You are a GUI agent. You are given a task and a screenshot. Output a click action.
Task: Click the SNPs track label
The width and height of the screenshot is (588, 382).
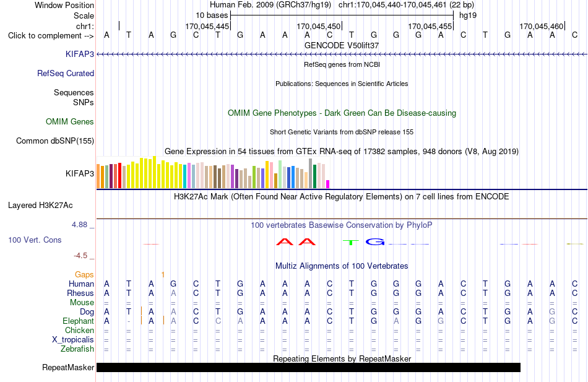click(x=84, y=102)
